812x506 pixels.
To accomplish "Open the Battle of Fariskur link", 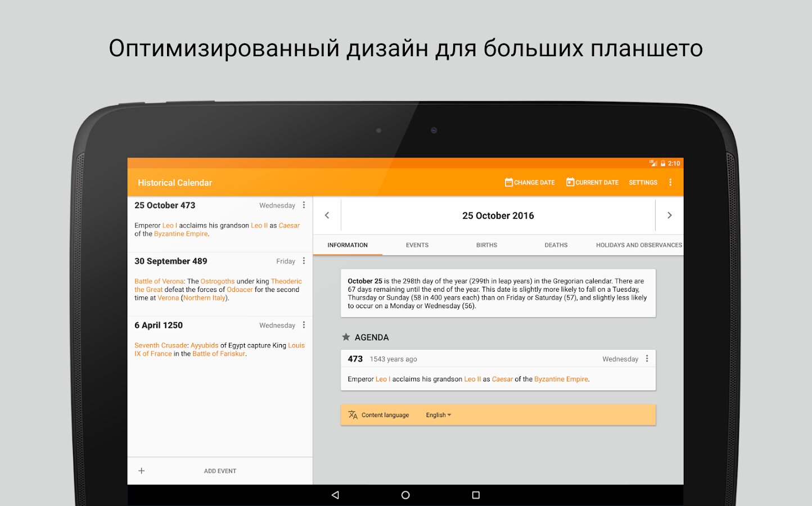I will tap(219, 354).
